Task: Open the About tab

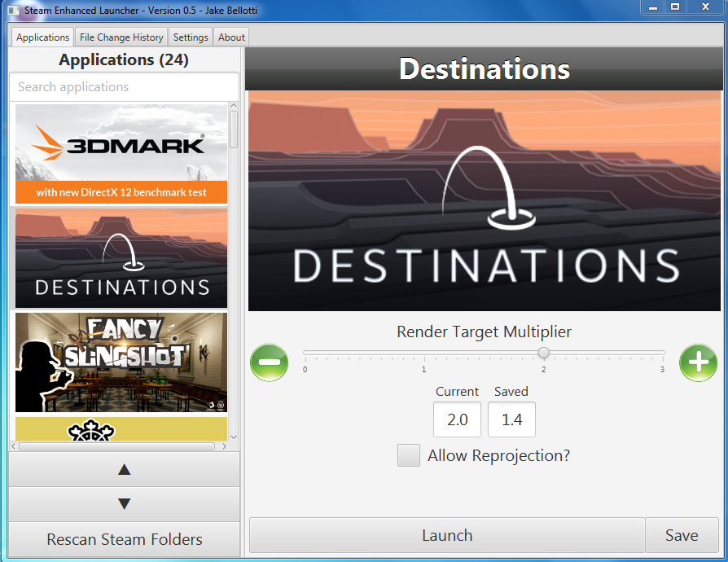Action: pyautogui.click(x=231, y=37)
